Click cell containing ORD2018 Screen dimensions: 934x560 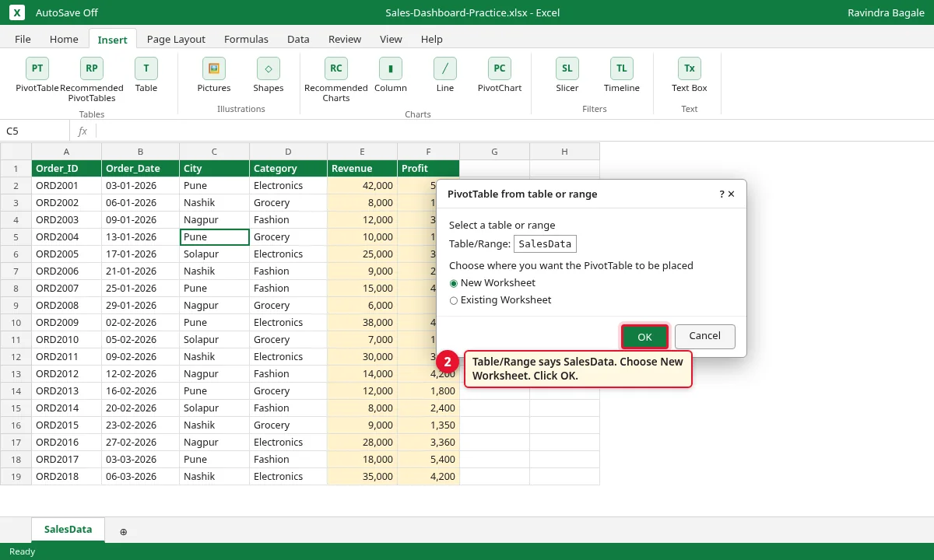pos(66,476)
